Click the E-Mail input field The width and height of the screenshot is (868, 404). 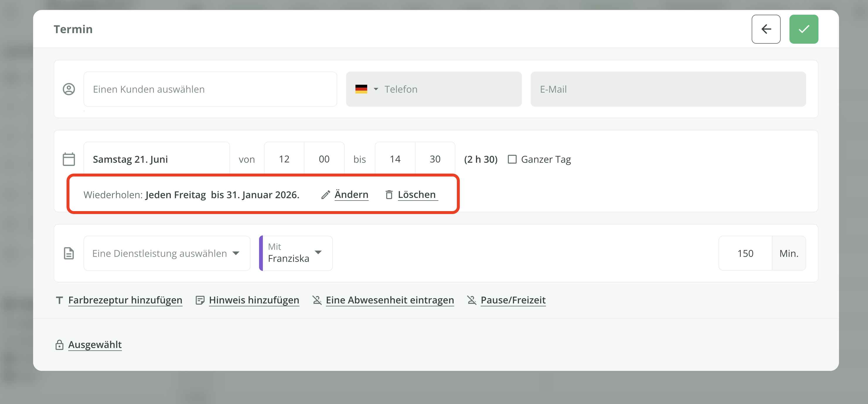point(668,89)
